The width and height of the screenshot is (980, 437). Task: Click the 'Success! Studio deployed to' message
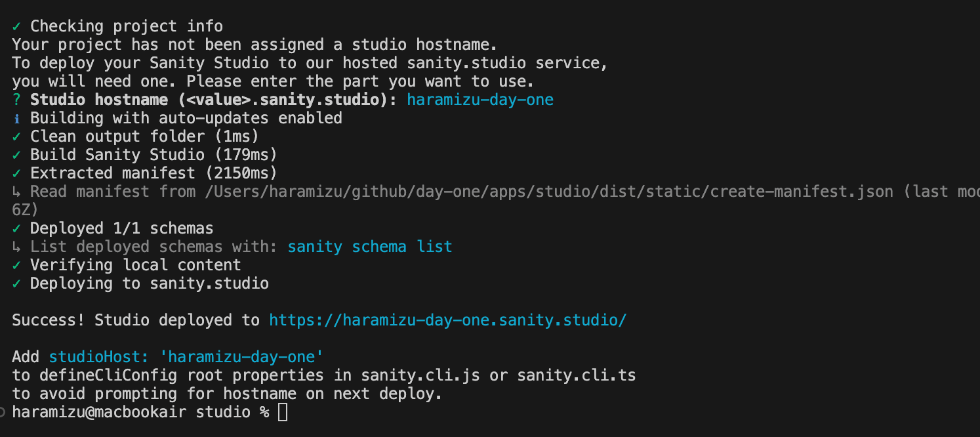click(x=136, y=320)
